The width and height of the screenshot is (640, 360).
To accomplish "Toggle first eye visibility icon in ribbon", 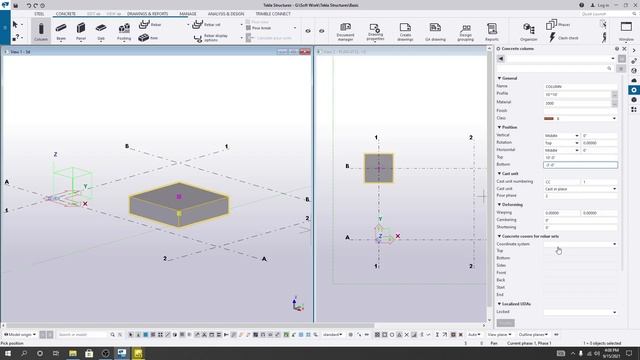I will coord(308,31).
